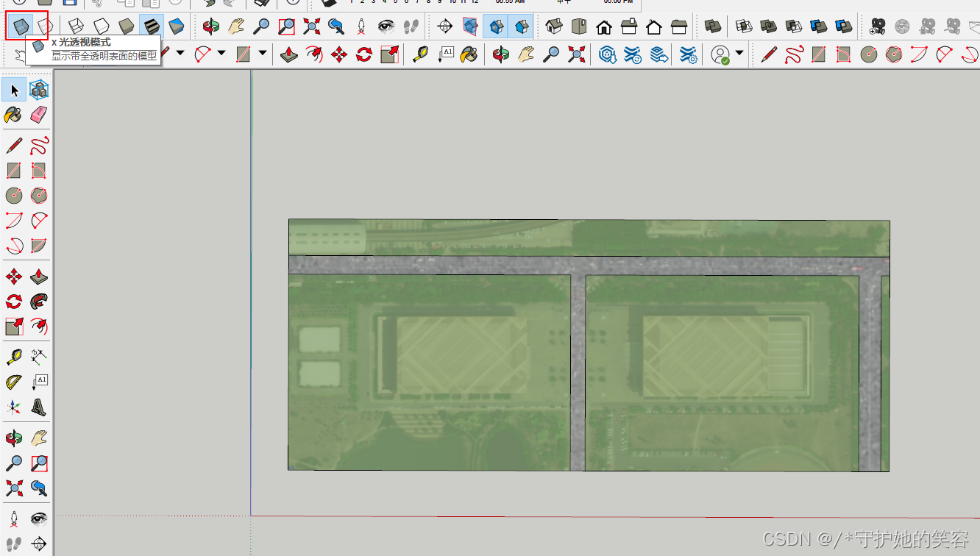Select the Paint Bucket in left palette
The height and width of the screenshot is (556, 980).
[14, 115]
